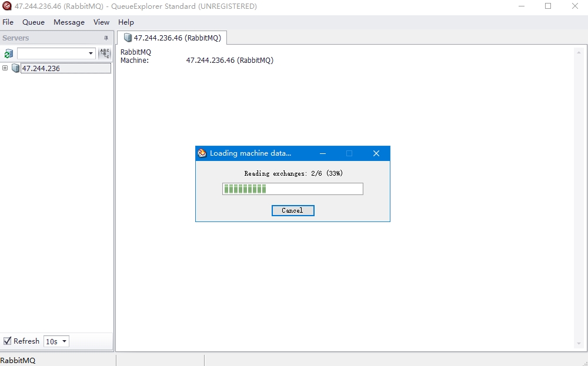588x366 pixels.
Task: Click the envelope icon in loading dialog title
Action: point(202,153)
